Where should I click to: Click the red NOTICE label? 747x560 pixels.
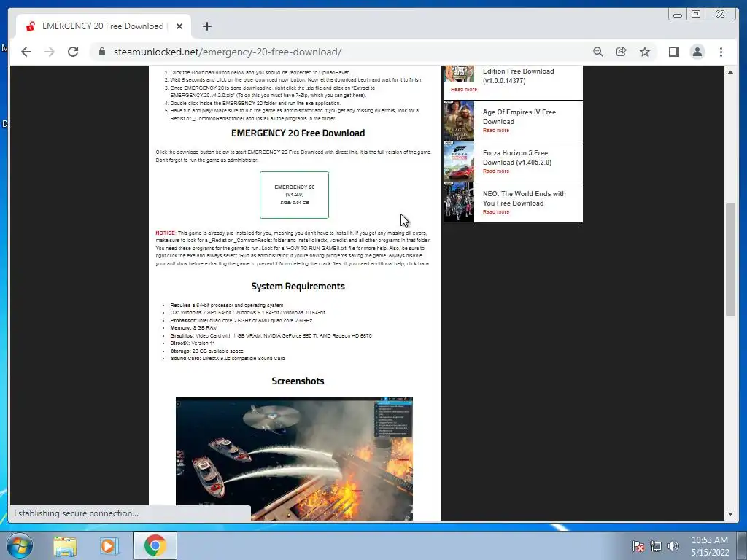click(166, 233)
